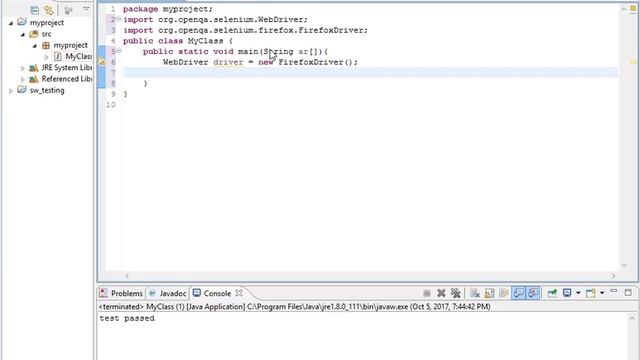This screenshot has height=360, width=640.
Task: Click the src source folder icon
Action: [34, 34]
